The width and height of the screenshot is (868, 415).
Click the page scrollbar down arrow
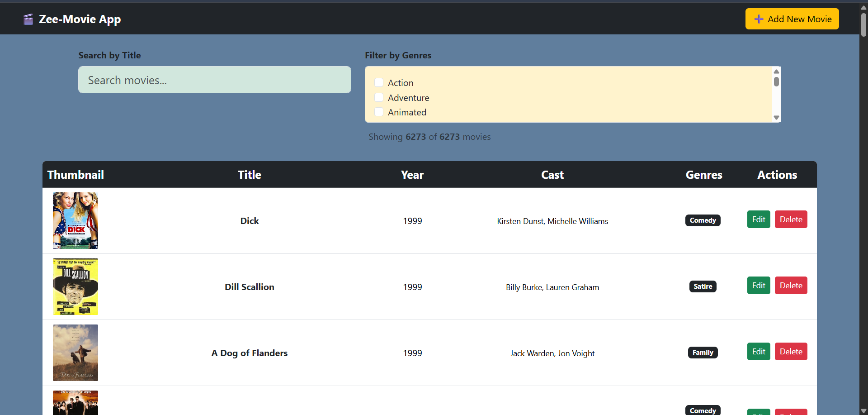coord(863,411)
